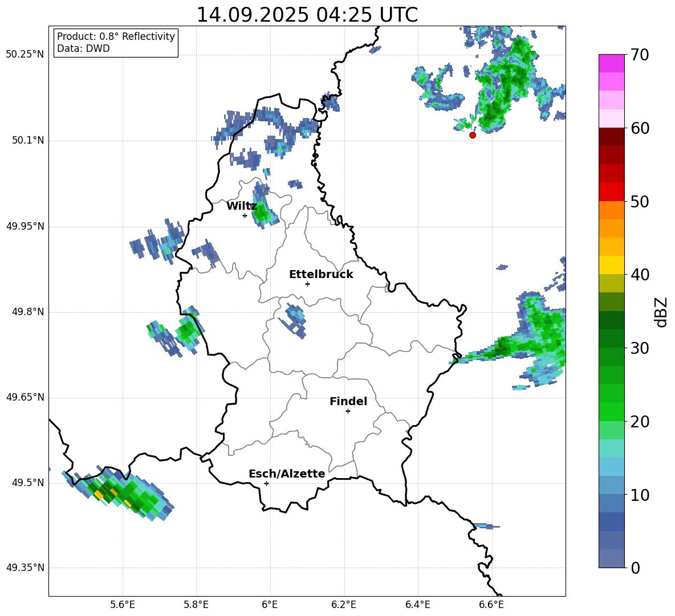Click the 70 colorbar tick value
The height and width of the screenshot is (616, 675).
pos(640,55)
